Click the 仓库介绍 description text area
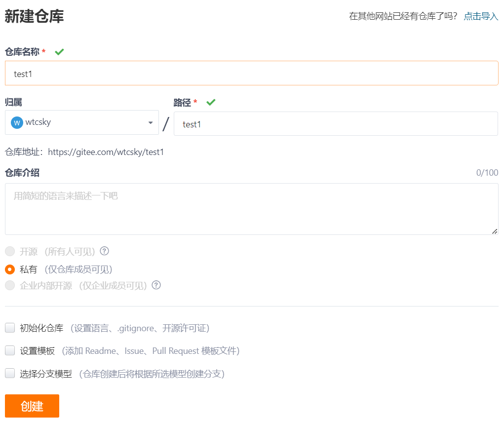The height and width of the screenshot is (422, 504). point(252,209)
